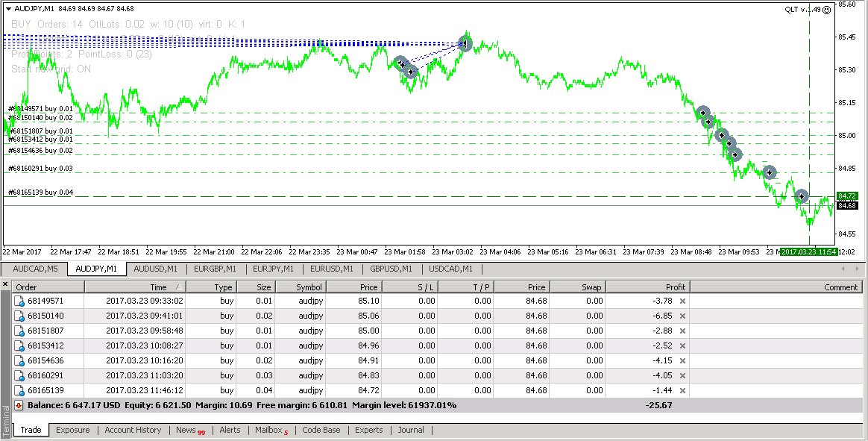The image size is (868, 441).
Task: Sort orders by the Order column header
Action: click(x=48, y=287)
